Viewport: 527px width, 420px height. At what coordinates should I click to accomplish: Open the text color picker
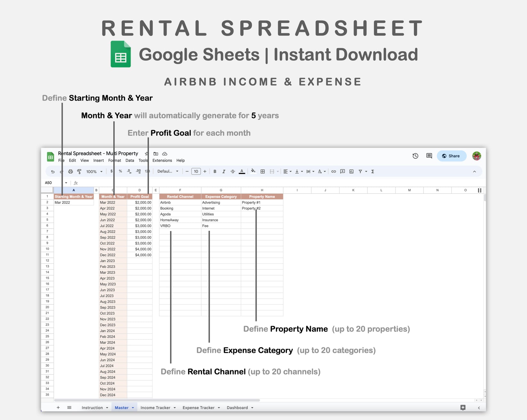(x=242, y=171)
